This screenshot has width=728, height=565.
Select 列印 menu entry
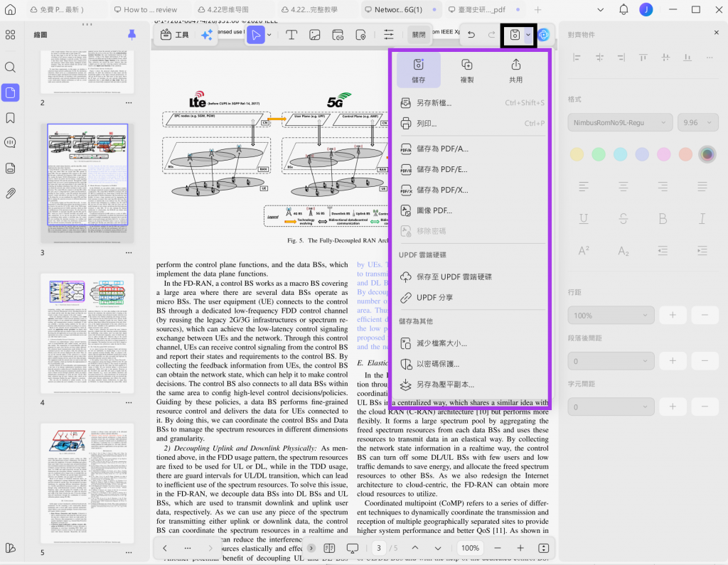click(472, 124)
